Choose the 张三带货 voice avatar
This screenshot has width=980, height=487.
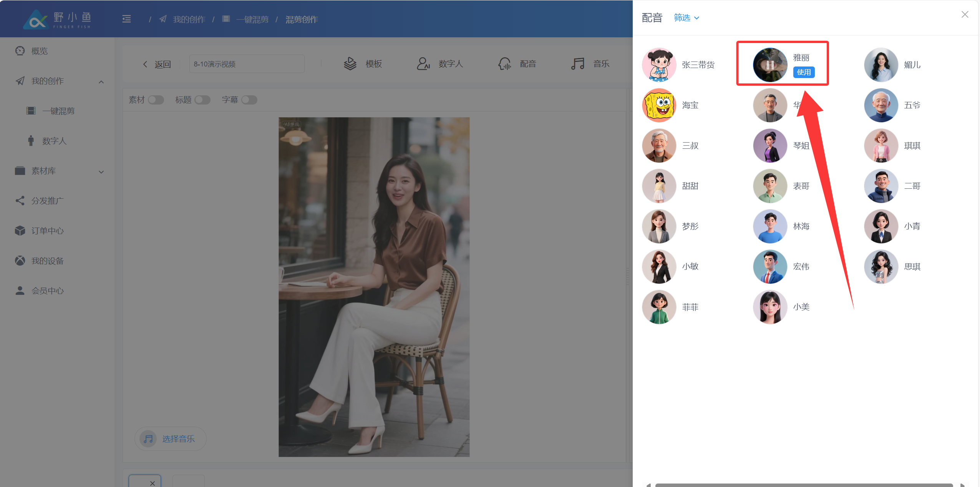pyautogui.click(x=659, y=65)
